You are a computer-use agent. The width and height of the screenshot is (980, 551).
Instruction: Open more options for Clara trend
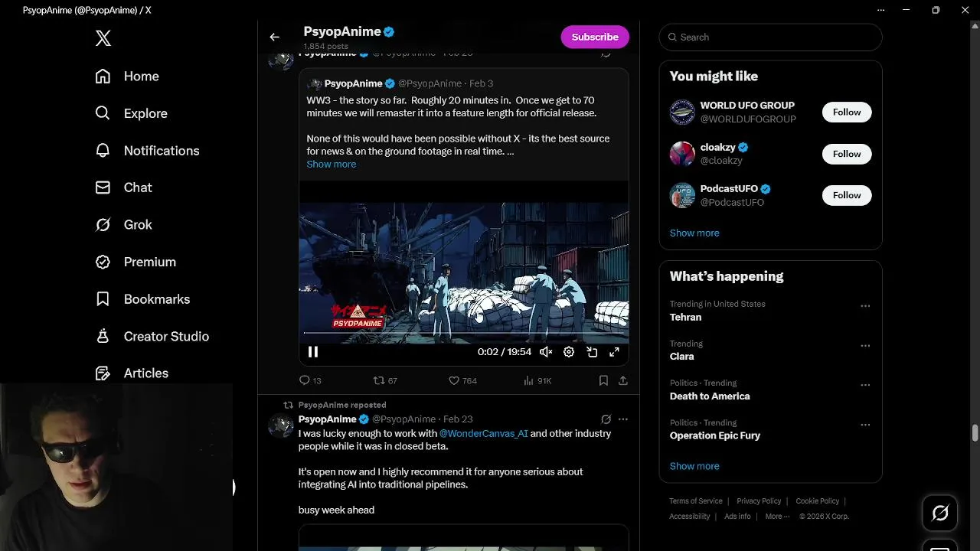click(865, 346)
